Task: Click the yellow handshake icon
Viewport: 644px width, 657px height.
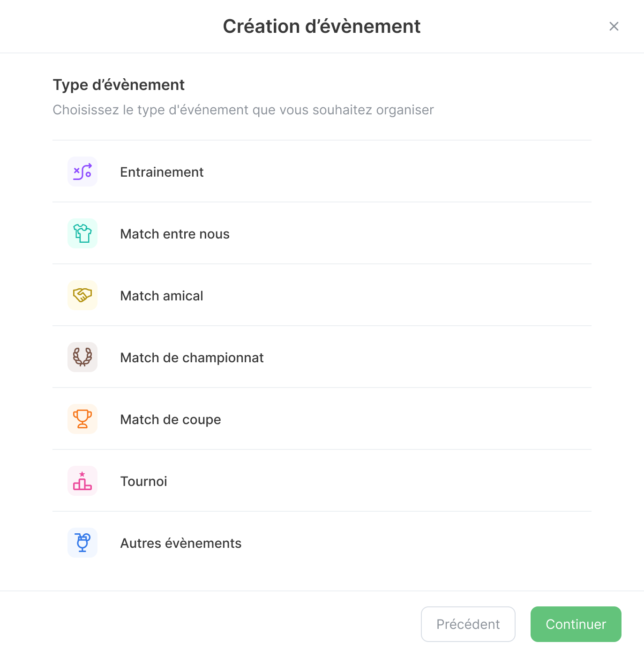Action: click(82, 295)
